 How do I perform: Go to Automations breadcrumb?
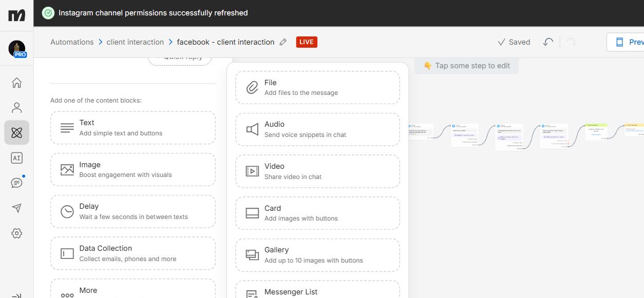72,42
